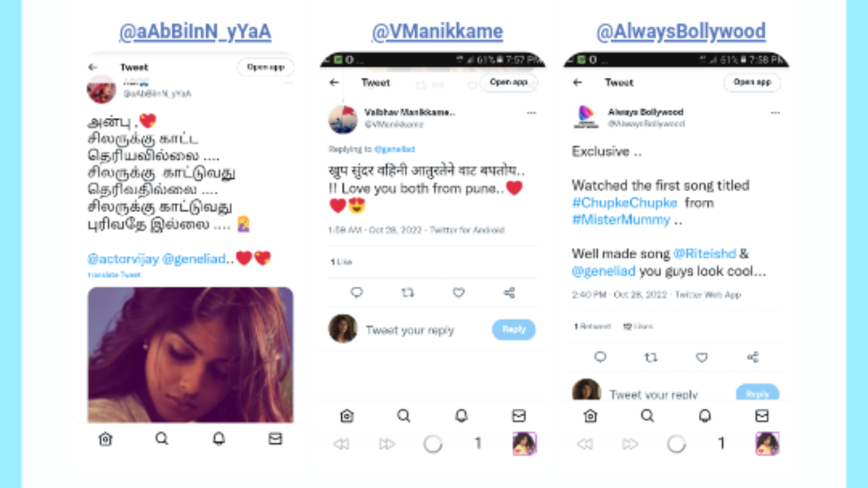This screenshot has height=488, width=868.
Task: Retweet Vaibhav Manikkame's tweet
Action: (x=408, y=293)
